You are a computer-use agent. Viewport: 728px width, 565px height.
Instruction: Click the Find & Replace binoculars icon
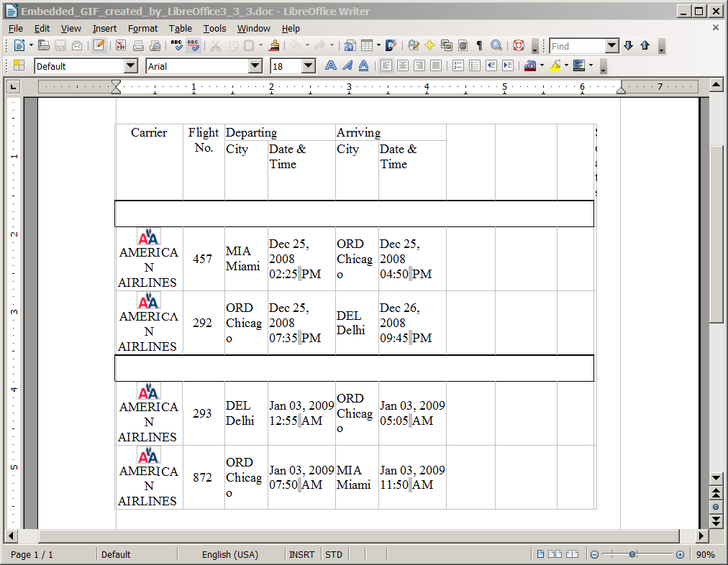point(413,45)
